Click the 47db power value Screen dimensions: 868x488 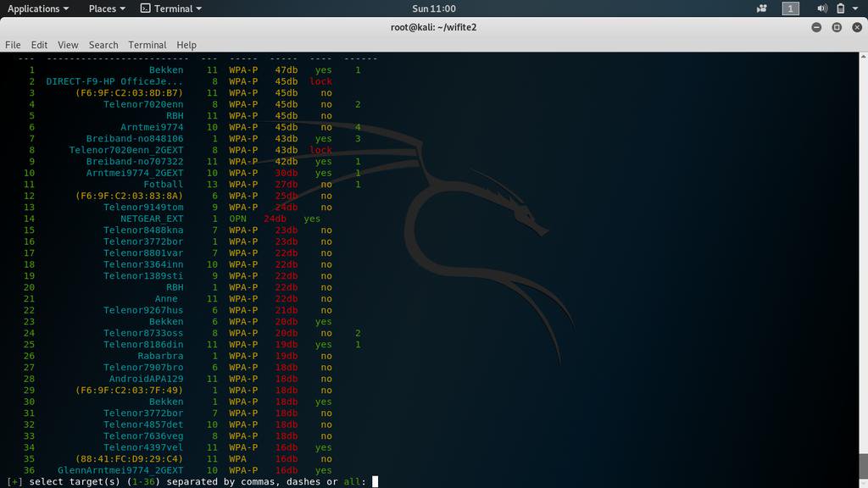coord(287,70)
